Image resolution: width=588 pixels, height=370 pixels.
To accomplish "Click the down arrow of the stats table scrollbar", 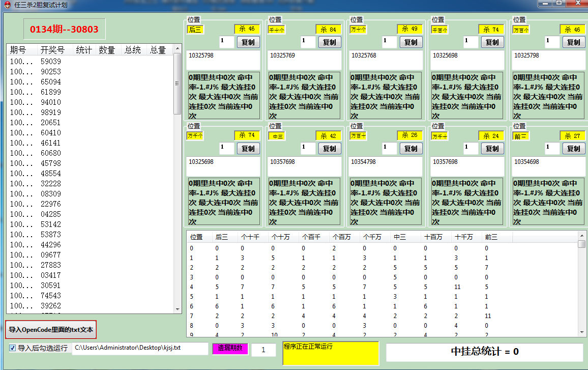I will [582, 332].
